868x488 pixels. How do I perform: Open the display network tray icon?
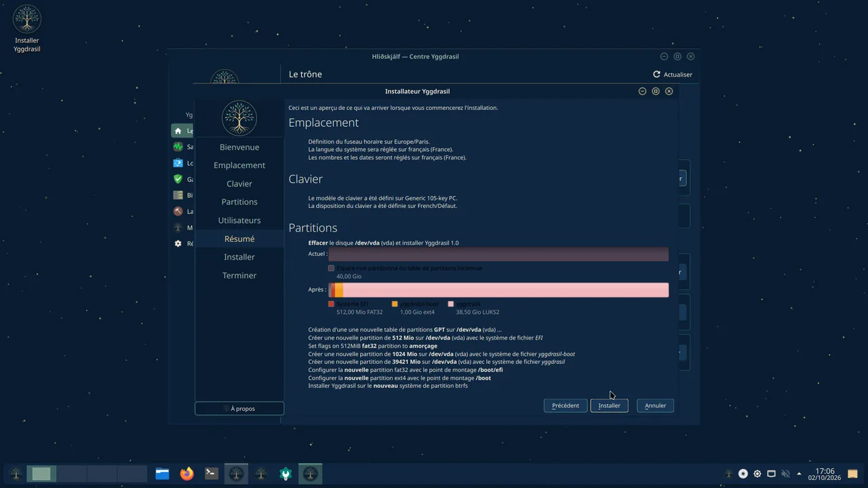[x=772, y=474]
